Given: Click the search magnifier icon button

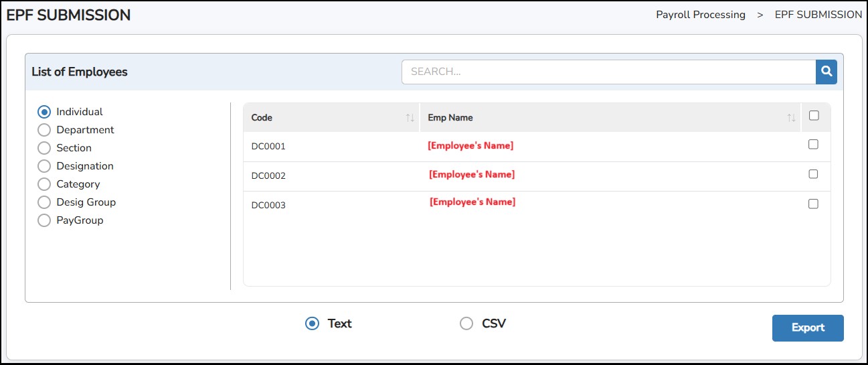Looking at the screenshot, I should (x=826, y=72).
